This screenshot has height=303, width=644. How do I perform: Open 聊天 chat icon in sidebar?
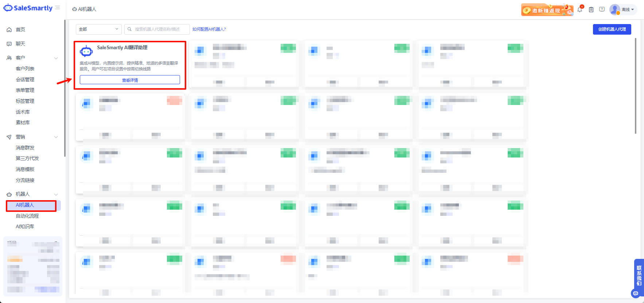pos(9,44)
